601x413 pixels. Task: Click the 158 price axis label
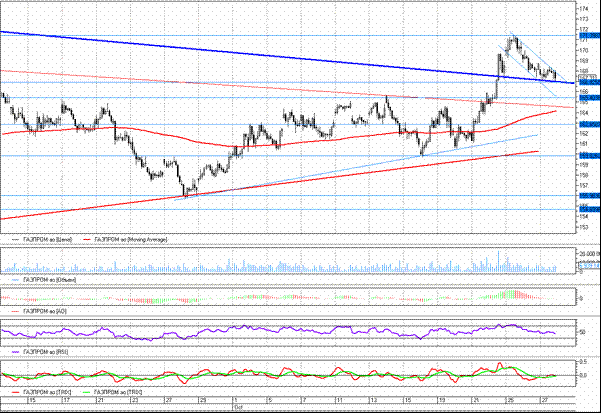[584, 175]
